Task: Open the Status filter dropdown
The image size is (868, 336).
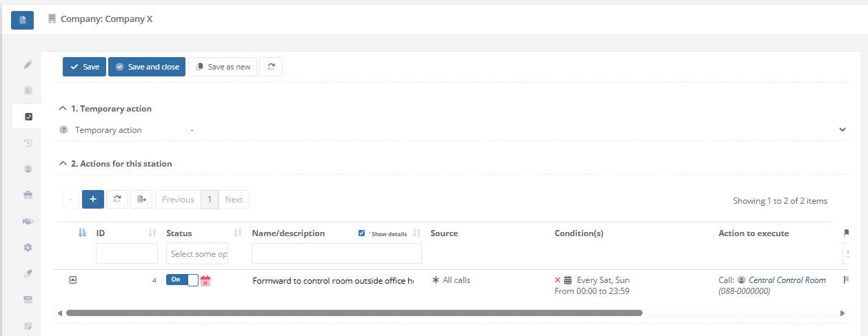Action: tap(197, 254)
